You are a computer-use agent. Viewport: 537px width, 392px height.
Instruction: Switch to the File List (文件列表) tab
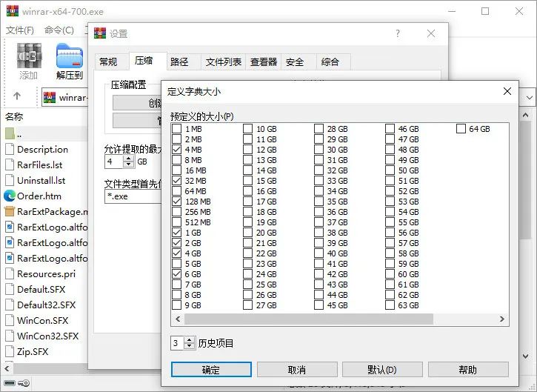tap(223, 62)
